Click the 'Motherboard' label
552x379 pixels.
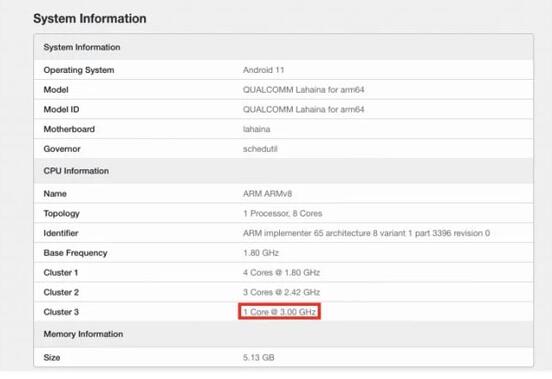69,129
